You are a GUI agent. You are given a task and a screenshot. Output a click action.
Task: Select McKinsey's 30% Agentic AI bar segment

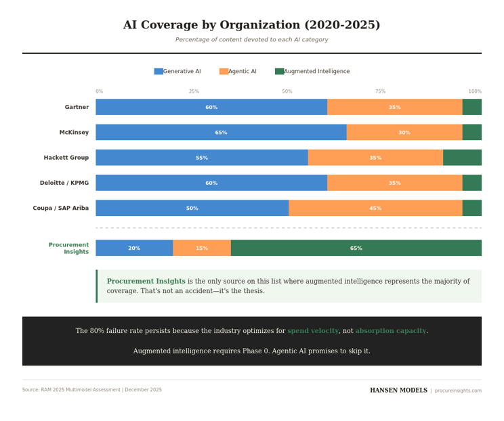pyautogui.click(x=404, y=133)
